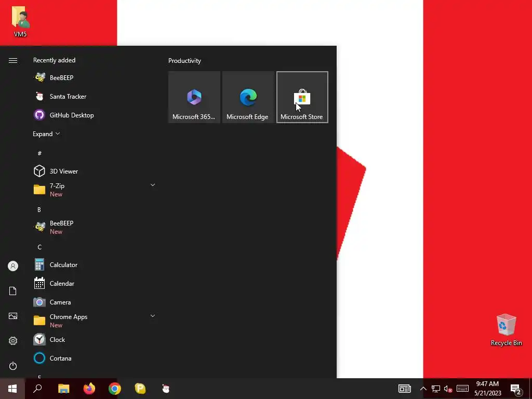Viewport: 532px width, 399px height.
Task: Launch Firefox from the taskbar
Action: [x=89, y=389]
